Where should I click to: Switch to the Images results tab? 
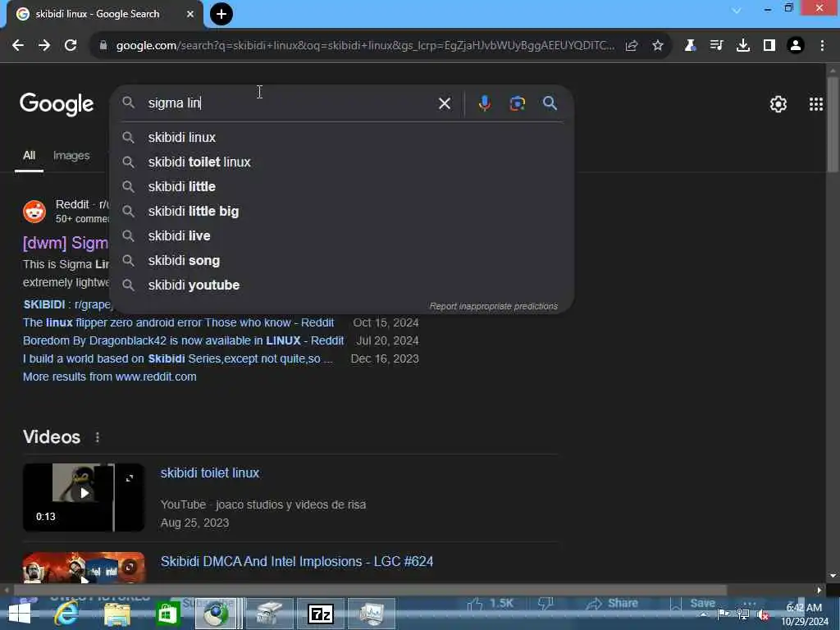(x=71, y=156)
